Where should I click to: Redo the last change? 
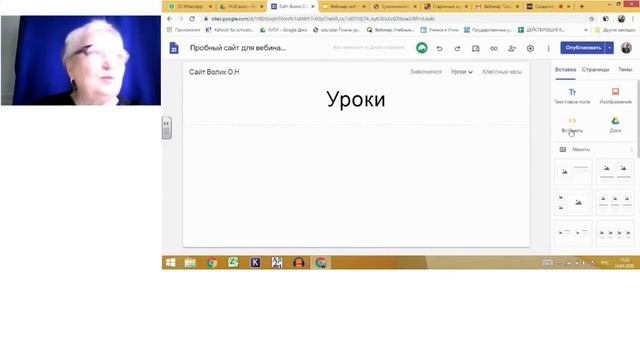[457, 49]
